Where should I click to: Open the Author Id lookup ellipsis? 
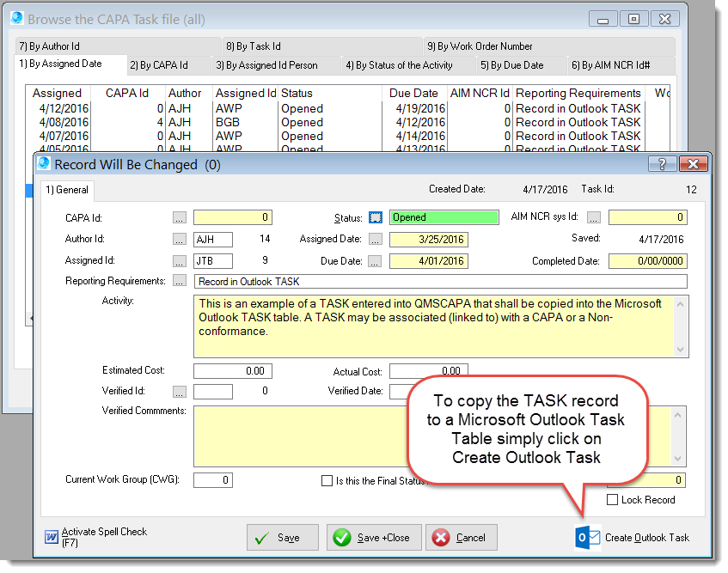[x=179, y=240]
